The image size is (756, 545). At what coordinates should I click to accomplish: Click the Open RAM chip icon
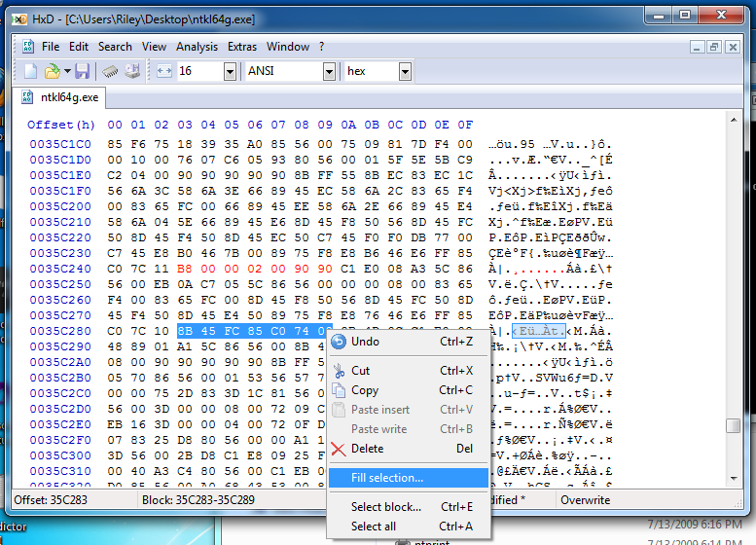[x=110, y=72]
